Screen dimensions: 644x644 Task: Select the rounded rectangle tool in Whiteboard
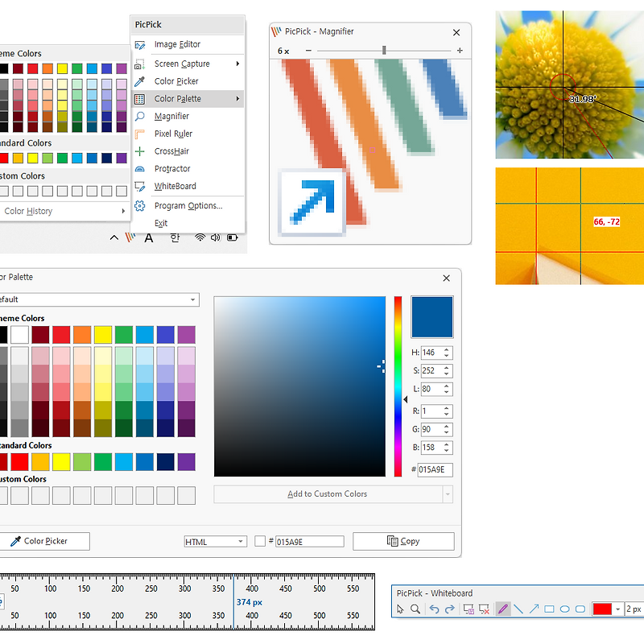580,609
